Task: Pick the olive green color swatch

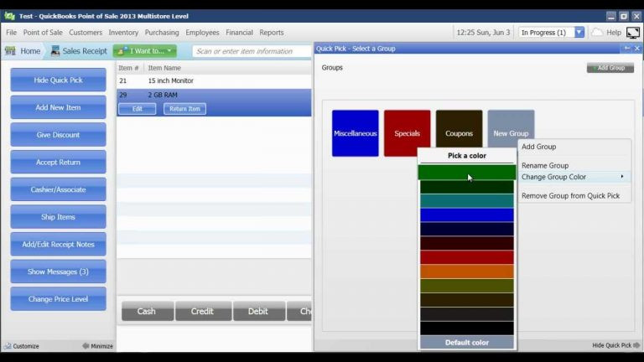Action: click(467, 286)
